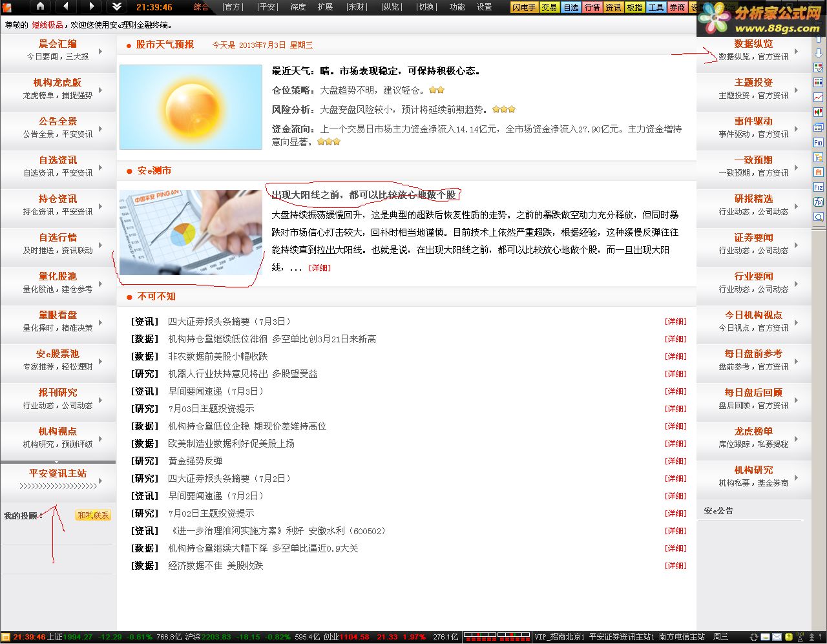Expand the 公告全景 sidebar arrow
827x644 pixels.
[101, 129]
